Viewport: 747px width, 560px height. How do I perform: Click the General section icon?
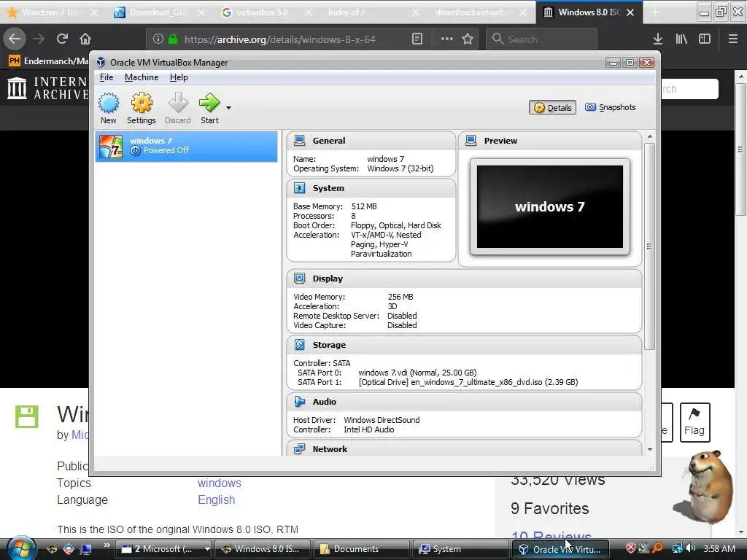pyautogui.click(x=299, y=141)
